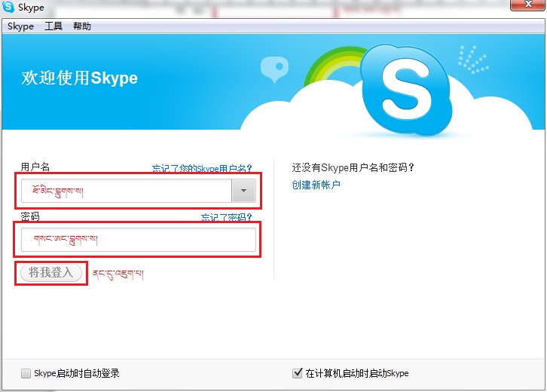Click the Skype icon in title bar
This screenshot has height=392, width=547.
(8, 7)
